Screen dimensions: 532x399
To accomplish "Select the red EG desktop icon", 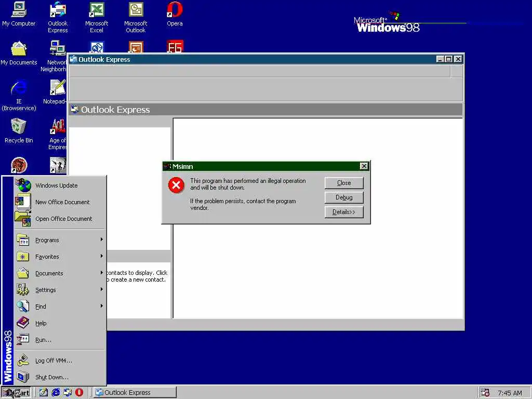I will [175, 46].
